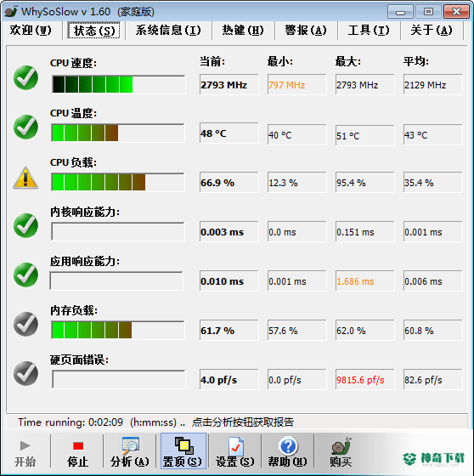The image size is (474, 476).
Task: Click the empty 内核响应能力 bar
Action: (x=118, y=231)
